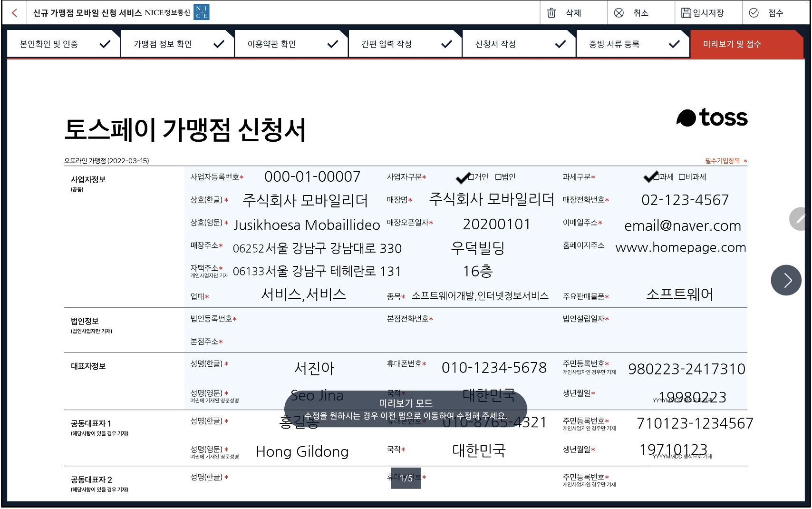Click the 업태 value 서비스,서비스
812x509 pixels.
coord(304,294)
